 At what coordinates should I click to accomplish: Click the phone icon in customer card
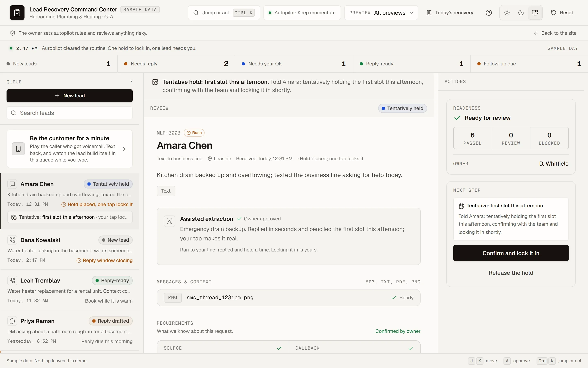[18, 149]
